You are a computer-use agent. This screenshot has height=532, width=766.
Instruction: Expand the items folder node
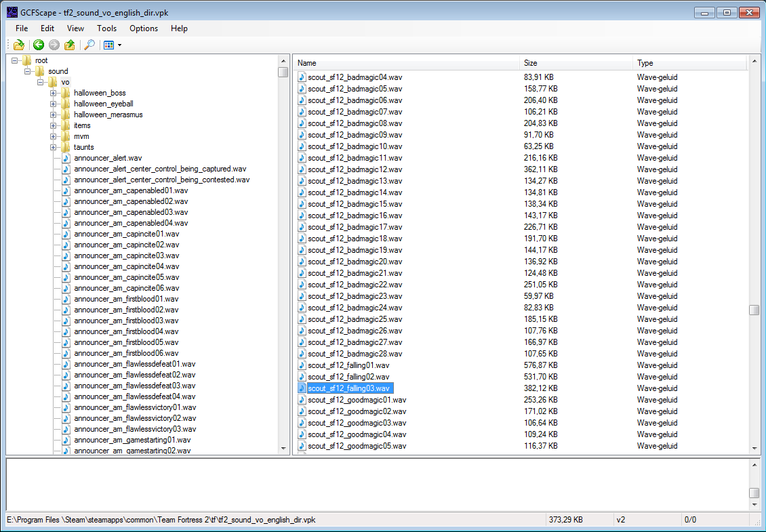53,125
